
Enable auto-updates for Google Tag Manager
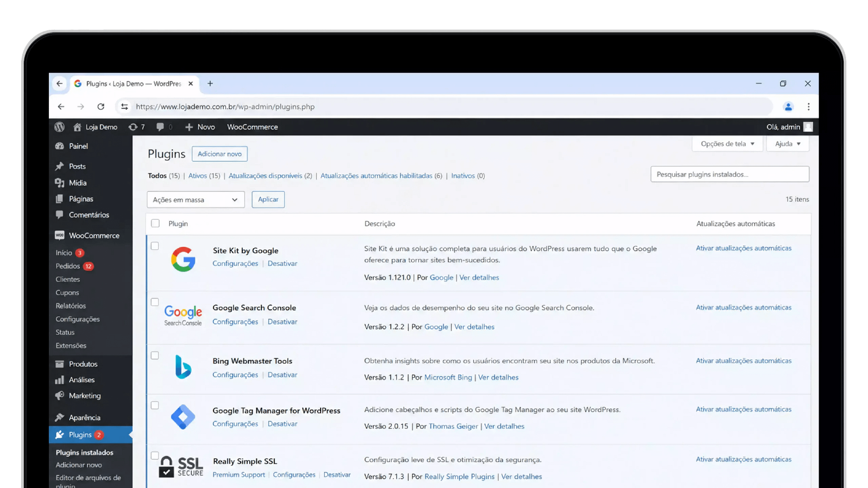tap(744, 409)
